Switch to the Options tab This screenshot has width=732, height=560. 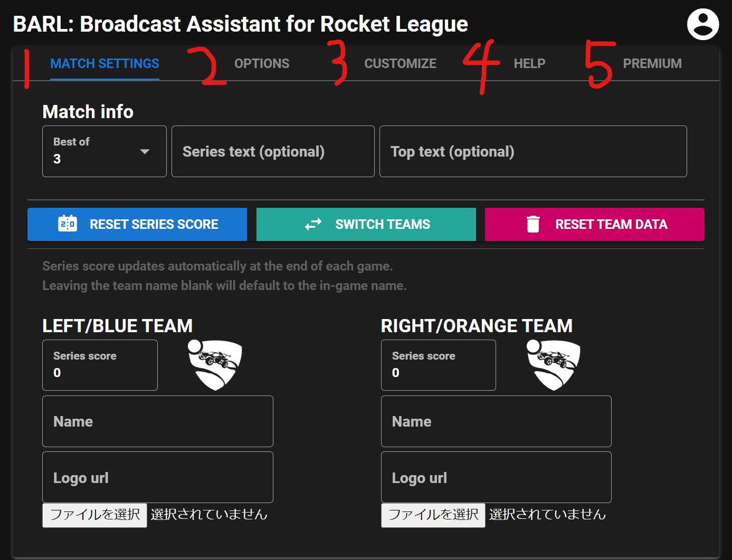coord(262,64)
